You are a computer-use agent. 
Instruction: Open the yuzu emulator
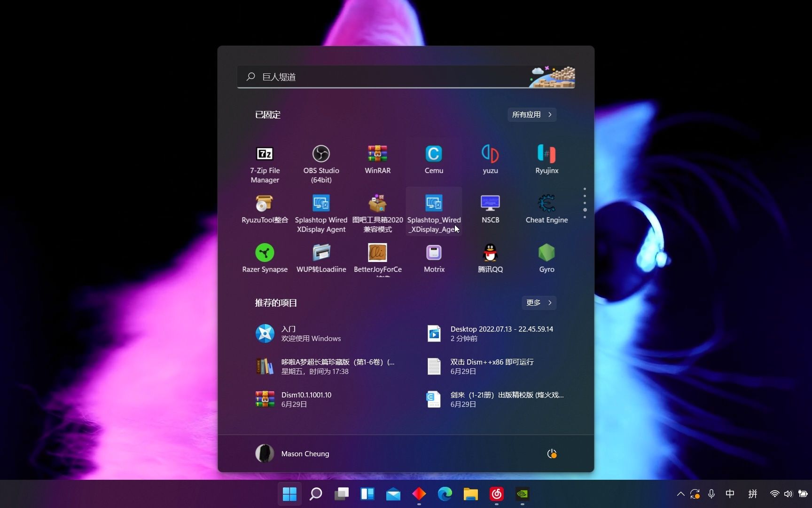pos(490,160)
